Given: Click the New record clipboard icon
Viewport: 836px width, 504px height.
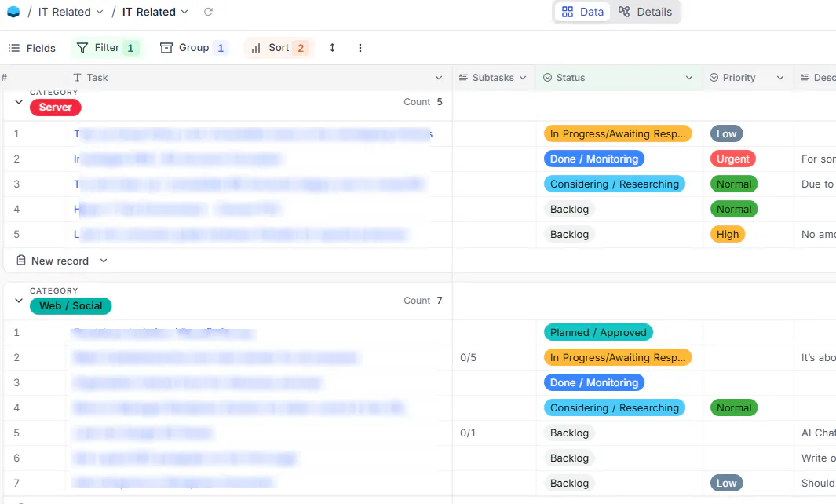Looking at the screenshot, I should [20, 261].
